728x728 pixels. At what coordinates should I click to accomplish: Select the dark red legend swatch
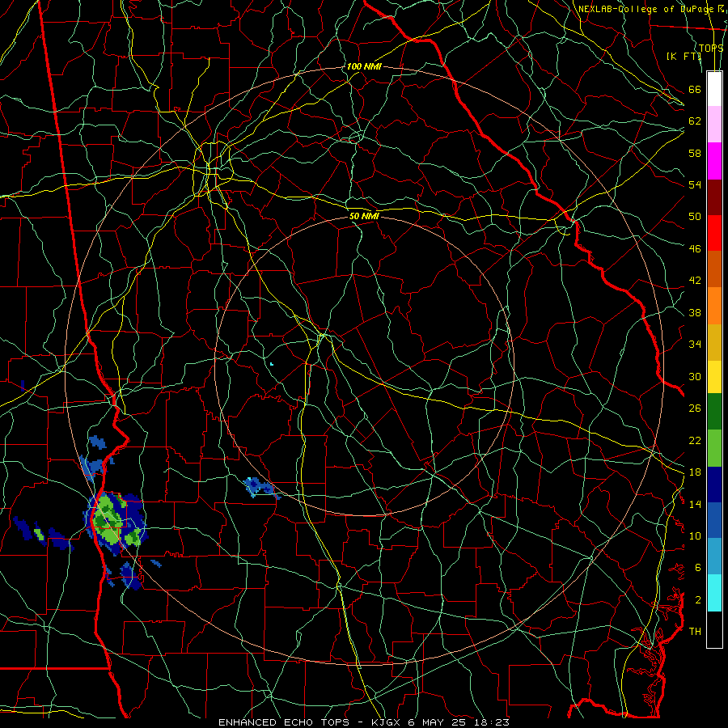[x=714, y=197]
